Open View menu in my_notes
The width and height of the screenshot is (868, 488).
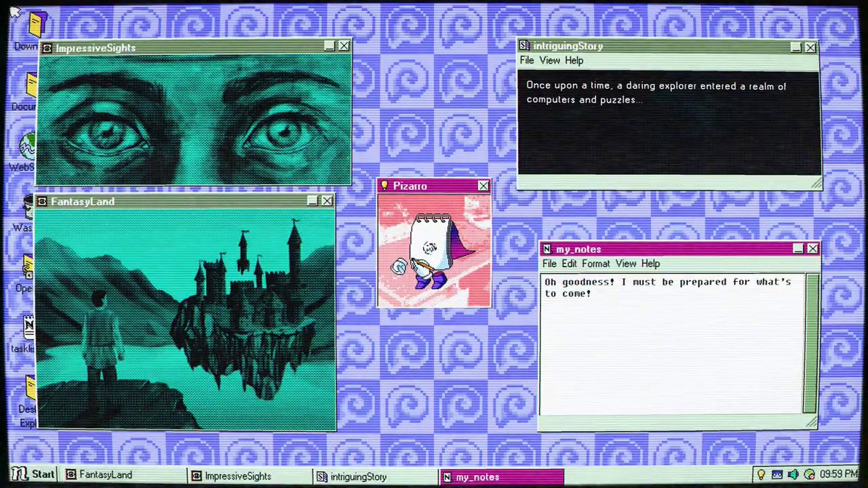(626, 264)
